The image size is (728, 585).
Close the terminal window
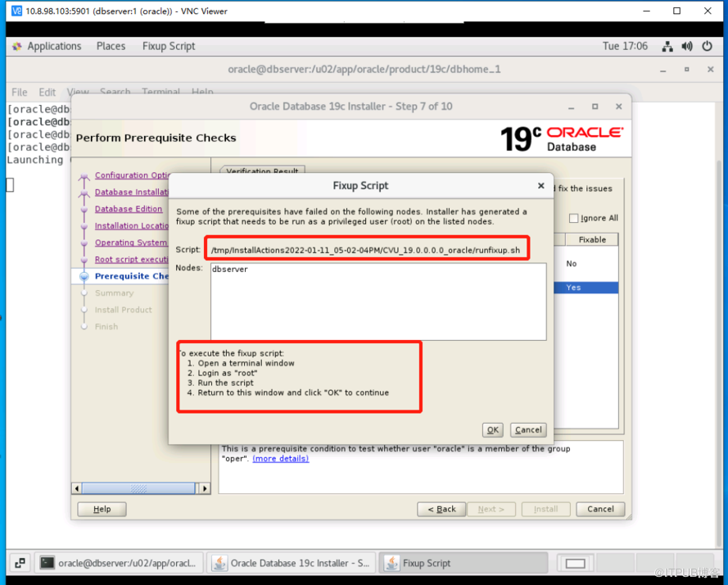click(x=710, y=70)
